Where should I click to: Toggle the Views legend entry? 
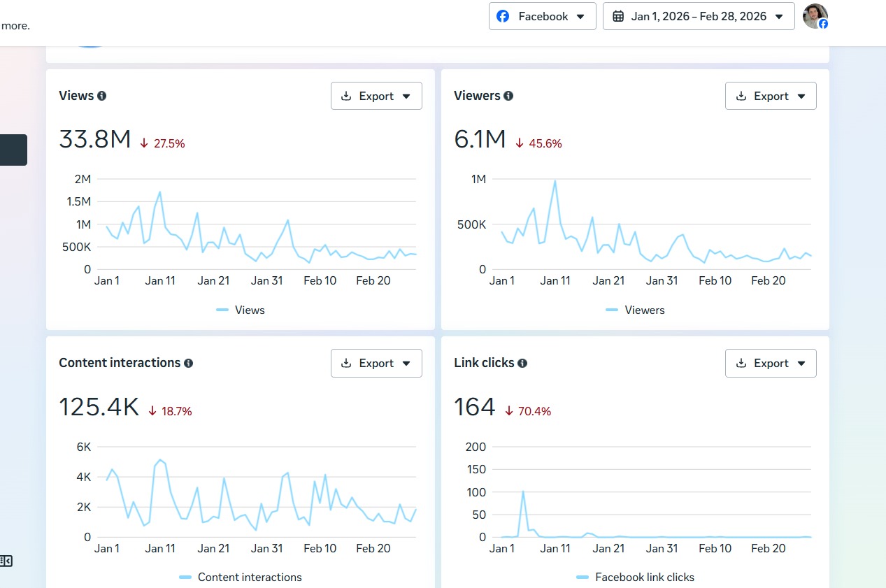click(x=241, y=310)
